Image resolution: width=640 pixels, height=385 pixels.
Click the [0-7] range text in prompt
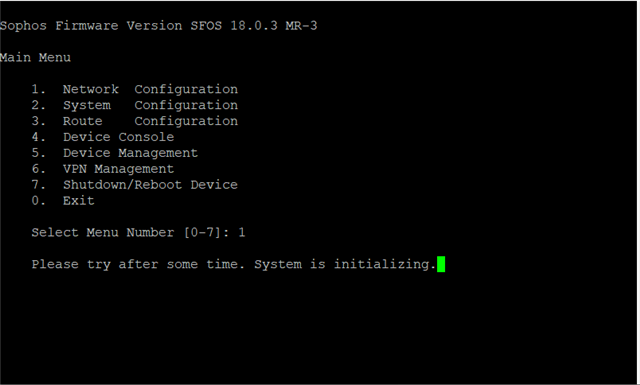(202, 233)
